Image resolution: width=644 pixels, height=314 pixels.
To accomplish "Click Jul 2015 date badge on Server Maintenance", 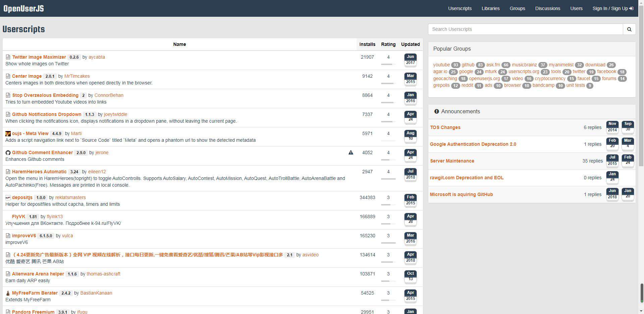I will [x=612, y=161].
